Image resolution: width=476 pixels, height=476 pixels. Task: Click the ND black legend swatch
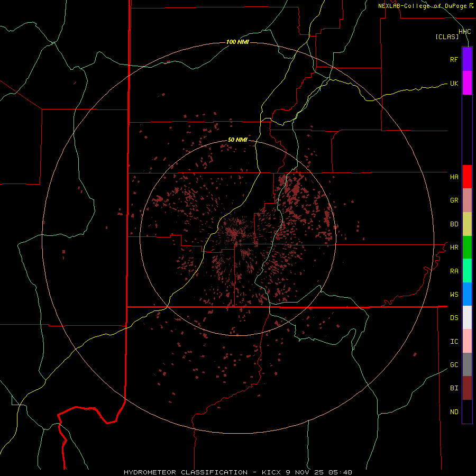pos(467,411)
